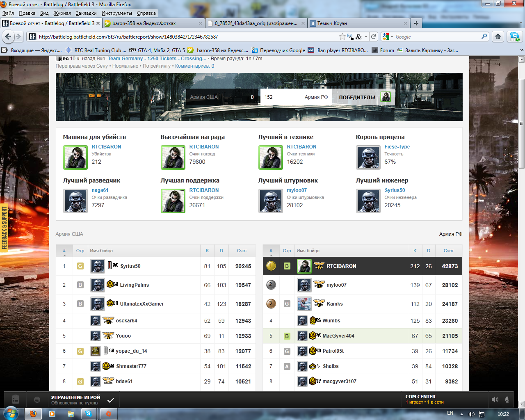
Task: Open the RTC Real Tuning Club bookmark
Action: (96, 50)
